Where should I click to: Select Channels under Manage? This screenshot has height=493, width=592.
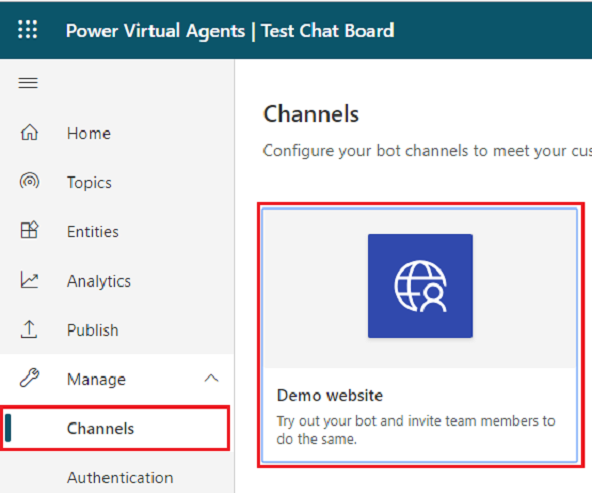pos(114,428)
